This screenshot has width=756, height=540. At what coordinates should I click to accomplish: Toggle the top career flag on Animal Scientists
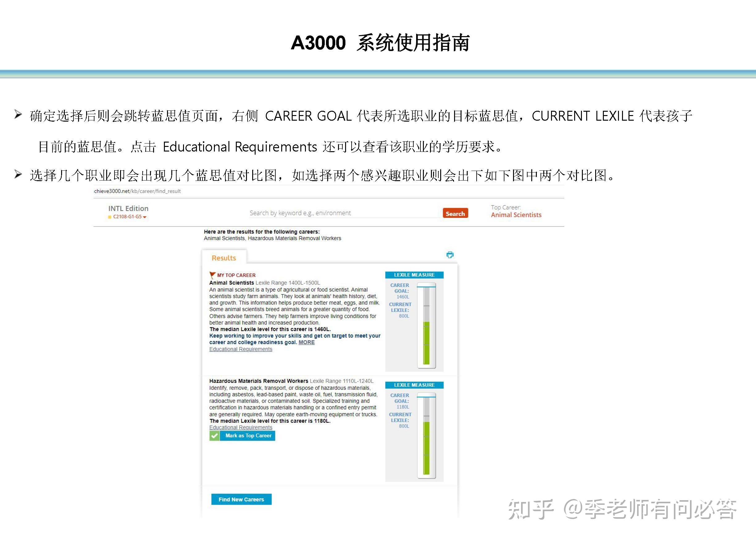click(212, 275)
